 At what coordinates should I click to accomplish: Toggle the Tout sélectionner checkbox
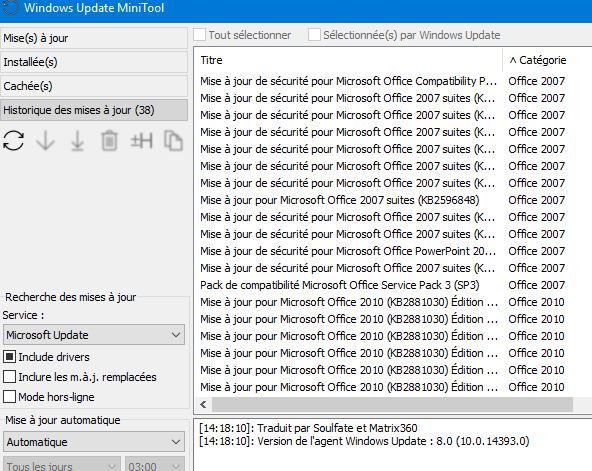pos(199,35)
